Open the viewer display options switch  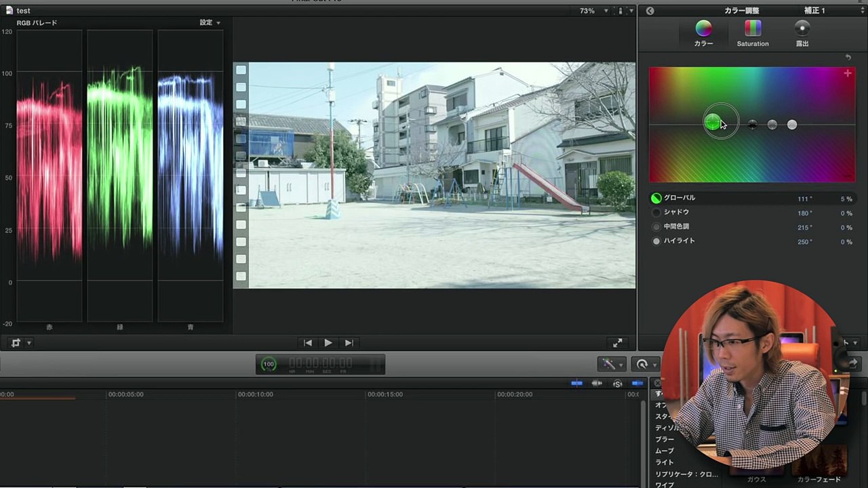coord(623,11)
